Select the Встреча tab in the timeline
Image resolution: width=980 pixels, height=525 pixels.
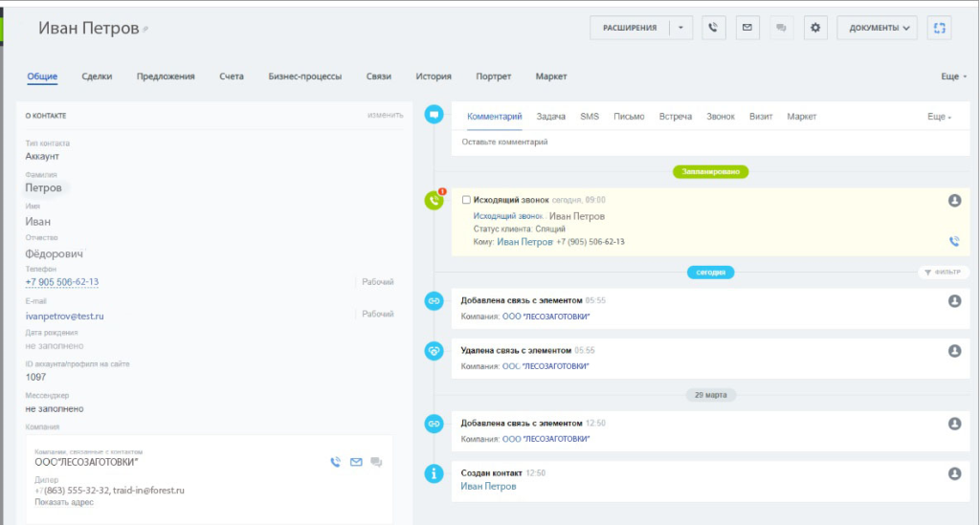click(x=675, y=117)
